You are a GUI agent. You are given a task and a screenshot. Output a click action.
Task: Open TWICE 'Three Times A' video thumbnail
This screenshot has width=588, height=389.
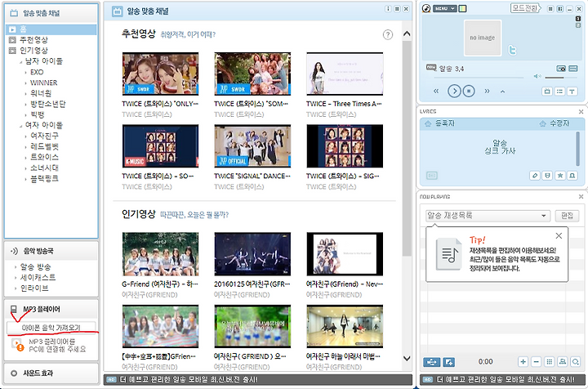(345, 74)
